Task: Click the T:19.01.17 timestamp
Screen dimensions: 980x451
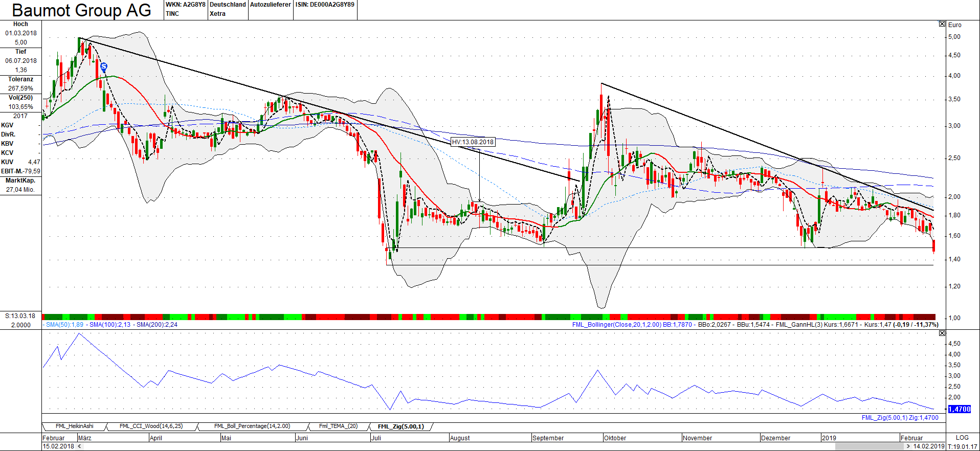Action: point(963,446)
